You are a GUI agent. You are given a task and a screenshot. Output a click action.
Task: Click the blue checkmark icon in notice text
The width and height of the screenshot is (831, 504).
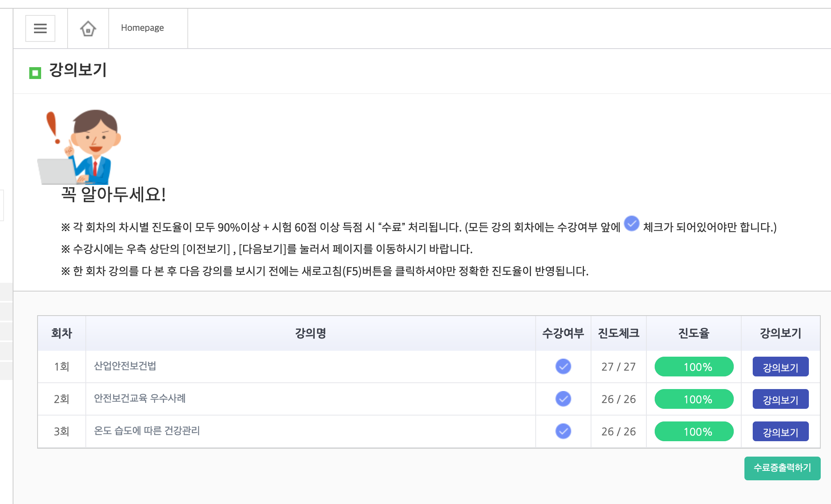[631, 224]
